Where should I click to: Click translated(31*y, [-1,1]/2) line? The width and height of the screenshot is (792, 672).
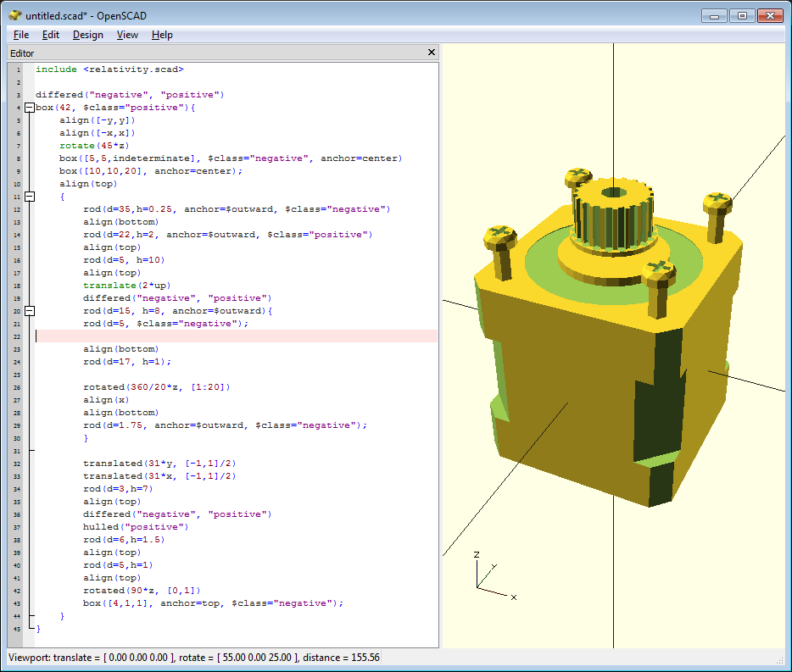coord(159,464)
